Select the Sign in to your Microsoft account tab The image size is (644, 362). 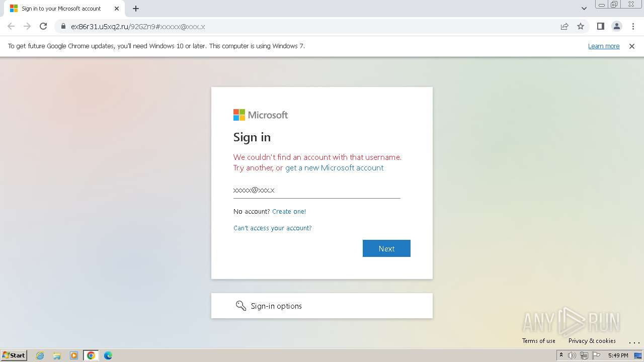coord(64,9)
